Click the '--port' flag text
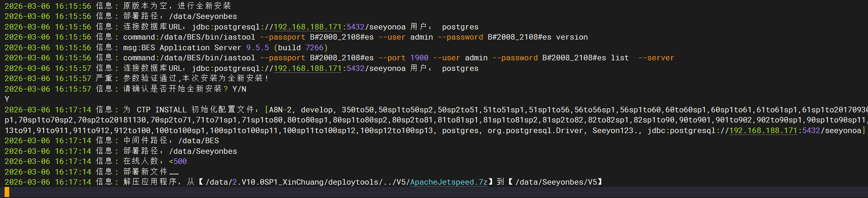Viewport: 868px width, 198px height. (x=392, y=58)
